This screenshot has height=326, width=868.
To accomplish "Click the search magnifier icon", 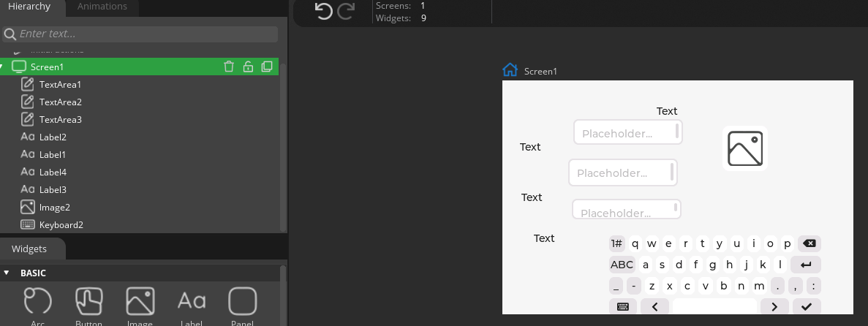I will [10, 34].
